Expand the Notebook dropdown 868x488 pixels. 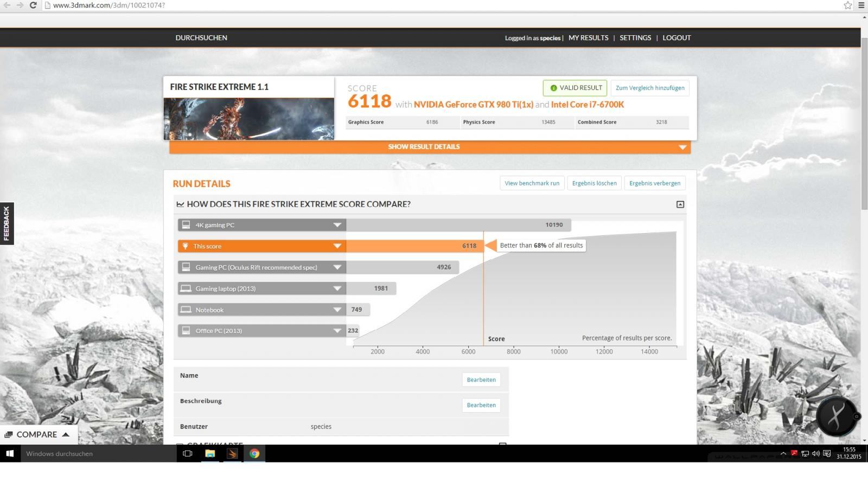pos(337,310)
